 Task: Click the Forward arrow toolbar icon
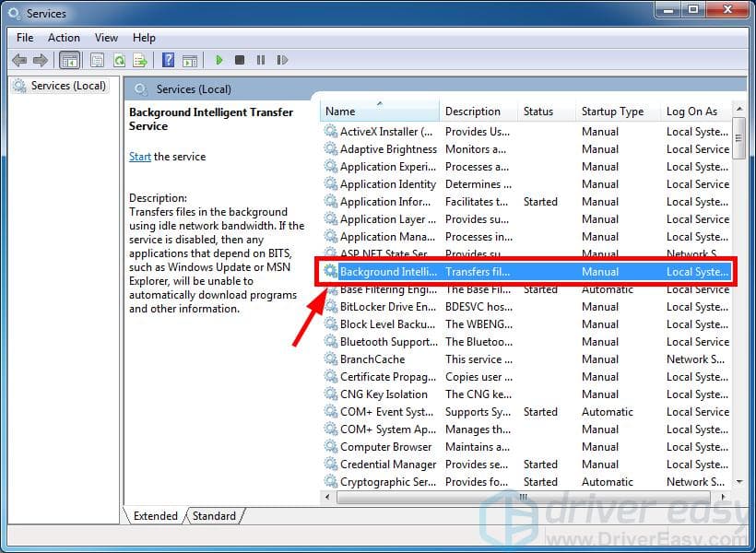pos(41,60)
